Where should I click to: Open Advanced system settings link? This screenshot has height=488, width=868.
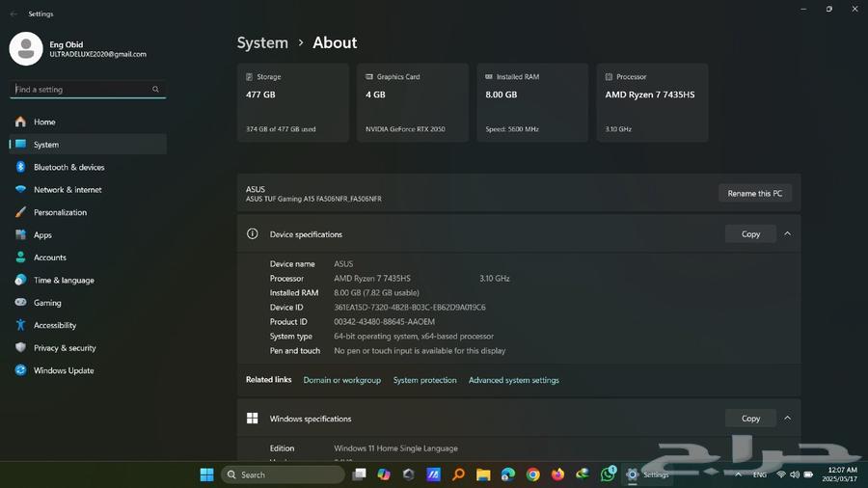(514, 380)
